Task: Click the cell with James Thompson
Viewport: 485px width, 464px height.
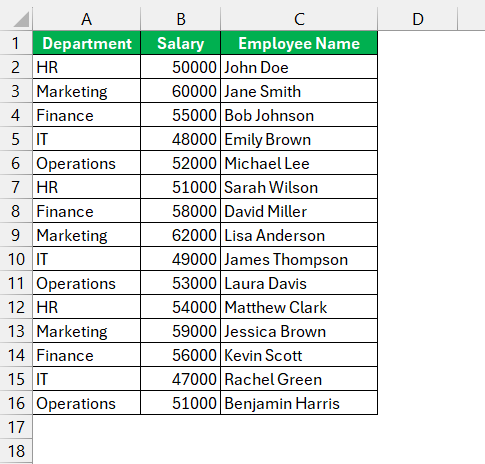Action: coord(299,259)
